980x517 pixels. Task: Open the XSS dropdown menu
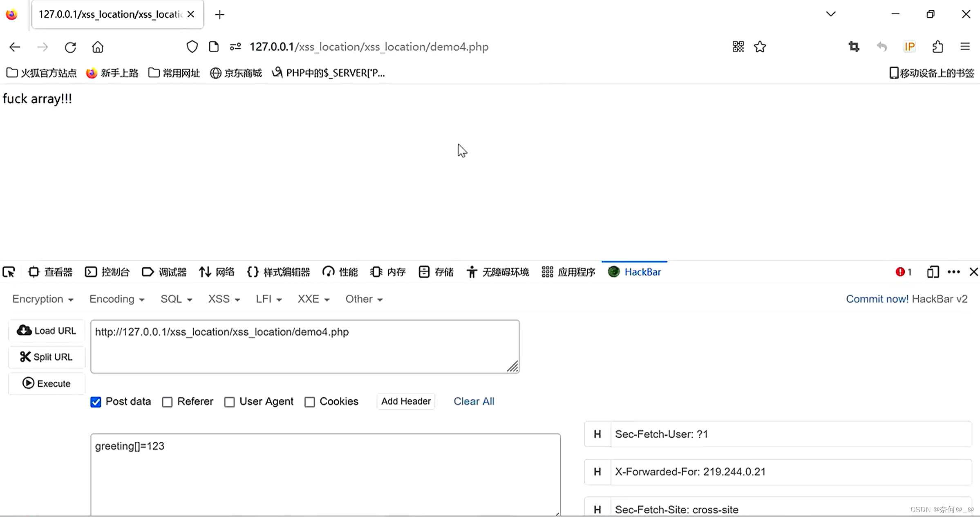pyautogui.click(x=224, y=299)
